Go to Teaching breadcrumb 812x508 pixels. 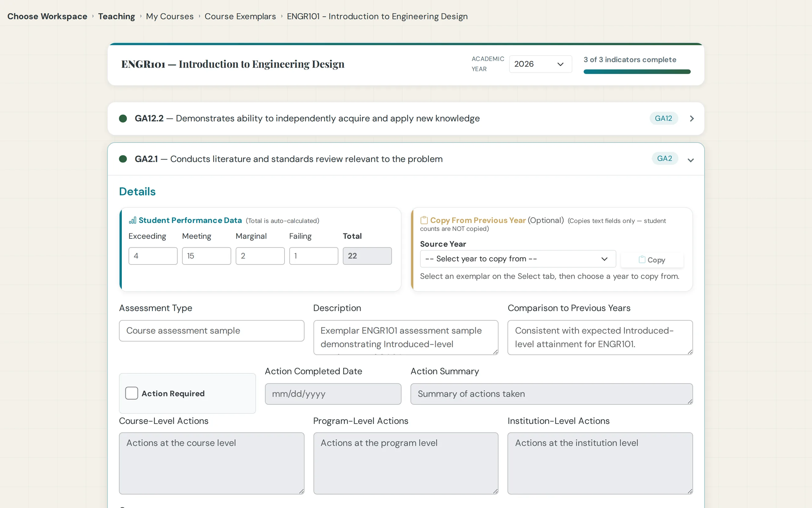pos(116,17)
